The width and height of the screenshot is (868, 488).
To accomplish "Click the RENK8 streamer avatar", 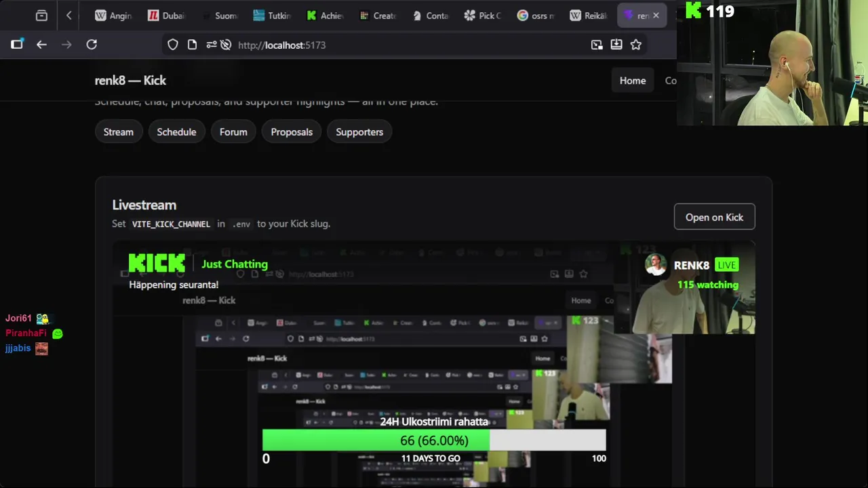I will coord(656,265).
